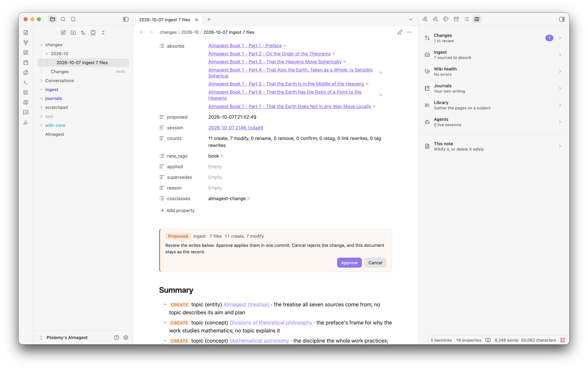Click the Approve button
This screenshot has width=588, height=369.
coord(349,263)
